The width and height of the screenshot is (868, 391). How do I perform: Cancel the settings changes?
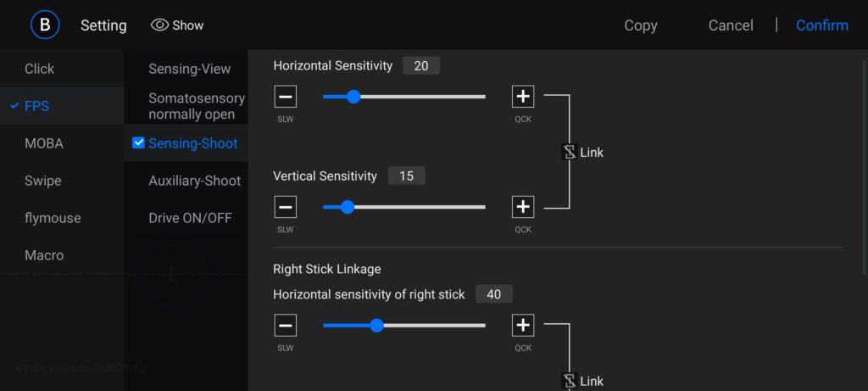pos(731,25)
